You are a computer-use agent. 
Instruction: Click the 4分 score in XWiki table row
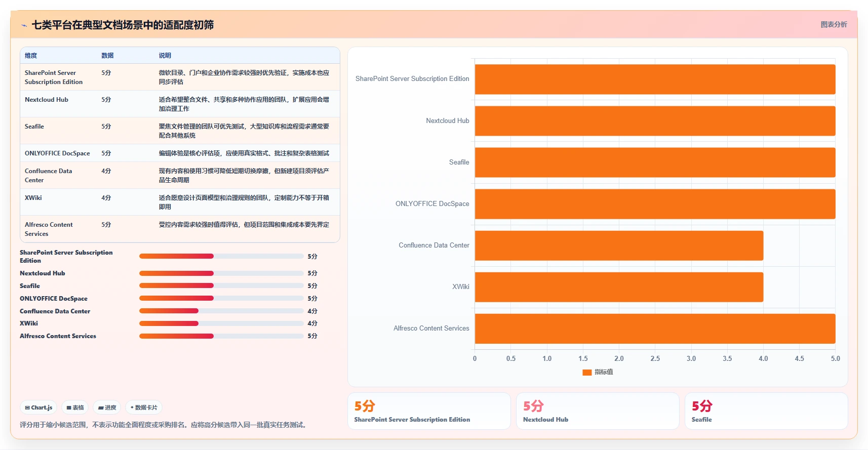click(x=106, y=198)
